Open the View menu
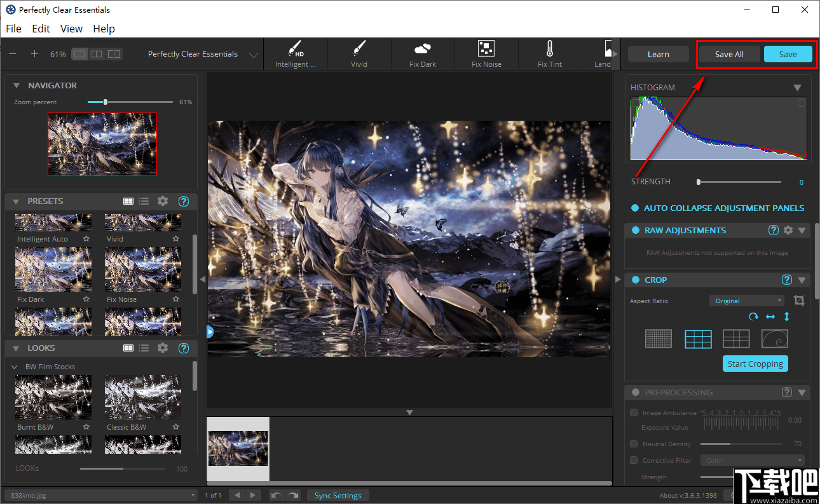The height and width of the screenshot is (504, 820). (71, 29)
